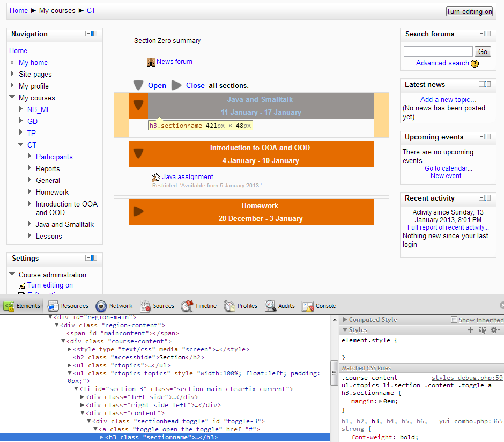Open the Console tab
504x442 pixels.
click(319, 306)
